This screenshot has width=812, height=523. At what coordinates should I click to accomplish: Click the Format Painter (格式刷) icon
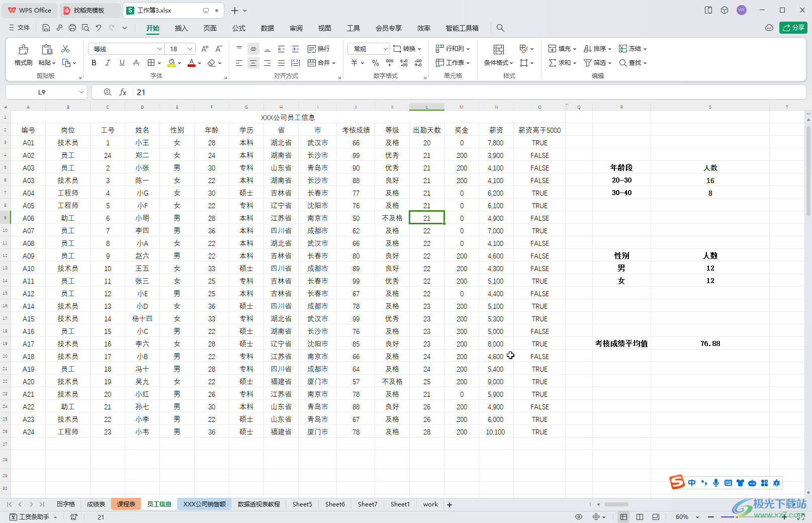[x=23, y=49]
